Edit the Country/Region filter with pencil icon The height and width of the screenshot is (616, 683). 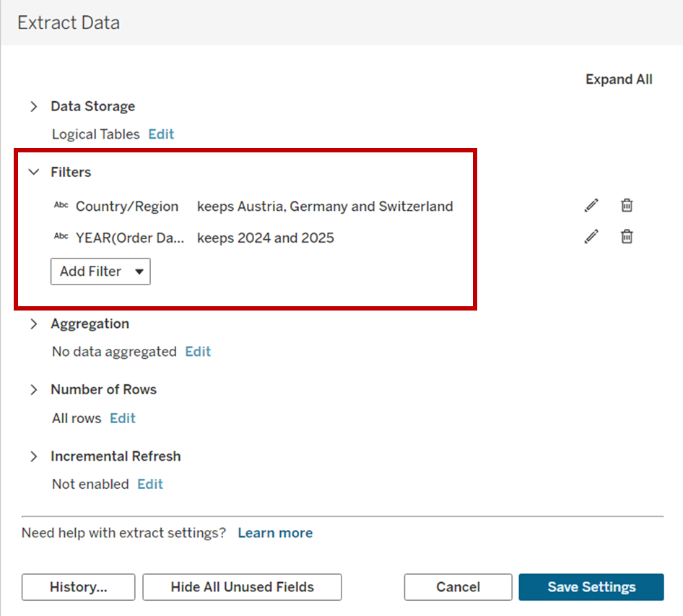pos(591,206)
